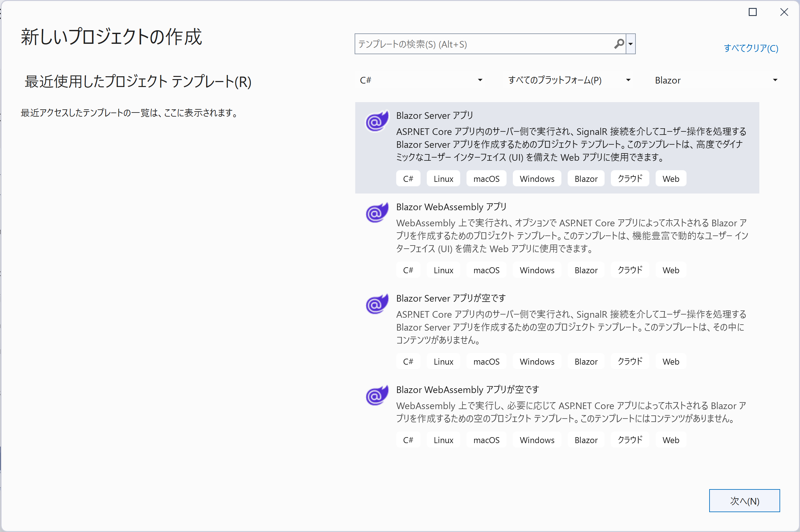The width and height of the screenshot is (800, 532).
Task: Click C# tag under Blazor WebAssembly アプリが空です
Action: point(408,440)
